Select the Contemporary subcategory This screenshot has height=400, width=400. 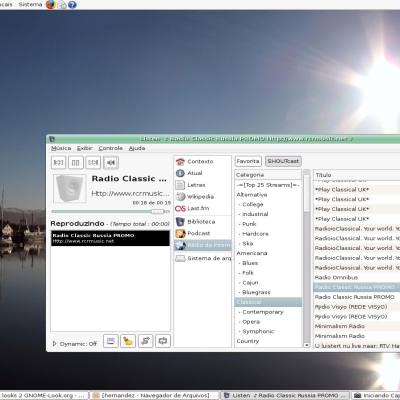tap(268, 312)
